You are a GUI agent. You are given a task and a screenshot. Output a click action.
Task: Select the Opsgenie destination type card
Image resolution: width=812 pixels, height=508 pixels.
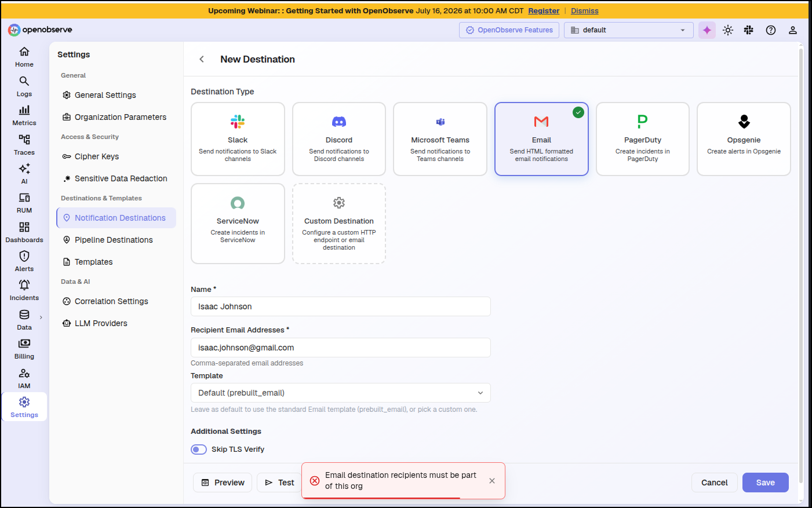point(744,139)
